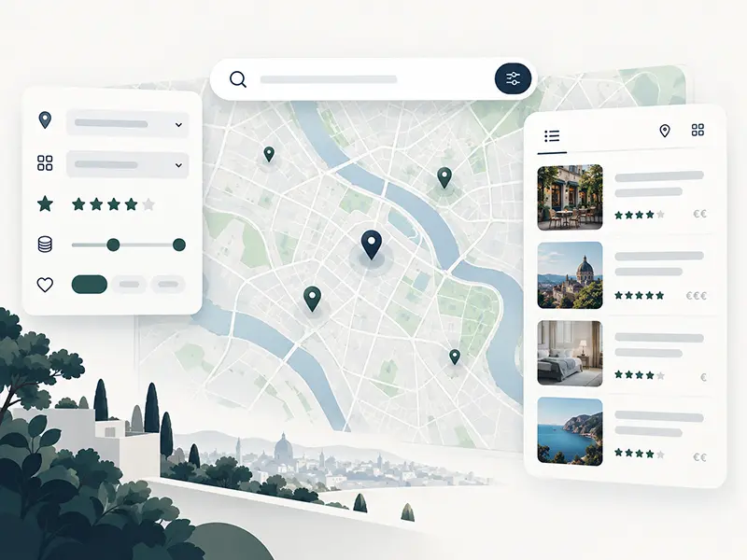747x560 pixels.
Task: Set filter rating to one star
Action: coord(78,204)
